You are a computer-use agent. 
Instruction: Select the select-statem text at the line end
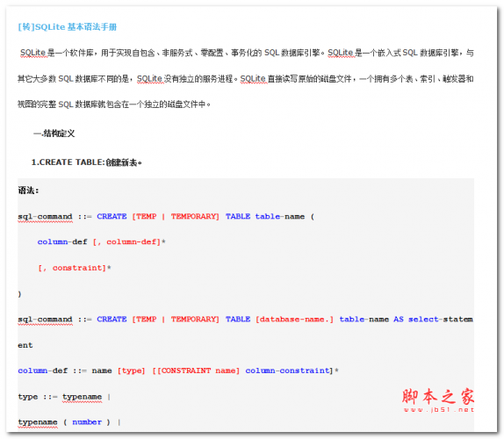click(x=441, y=319)
